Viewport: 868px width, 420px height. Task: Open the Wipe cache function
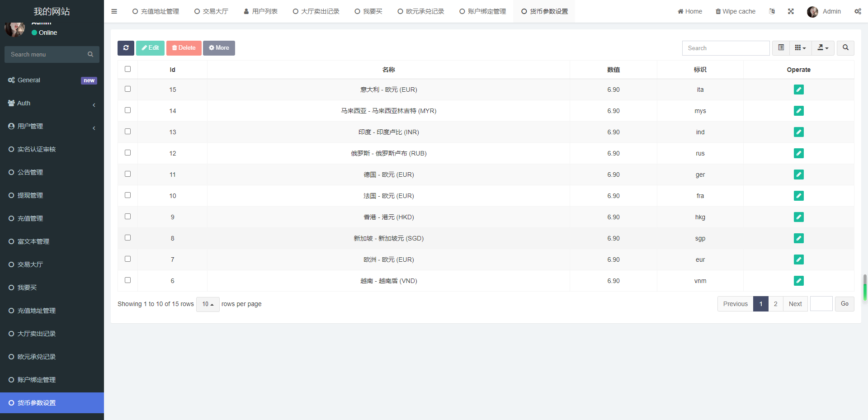point(735,11)
